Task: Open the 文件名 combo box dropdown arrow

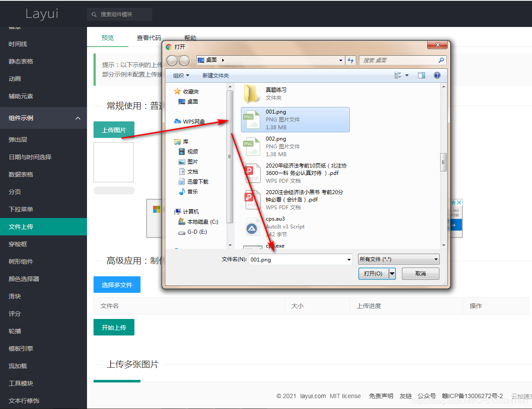Action: 349,260
